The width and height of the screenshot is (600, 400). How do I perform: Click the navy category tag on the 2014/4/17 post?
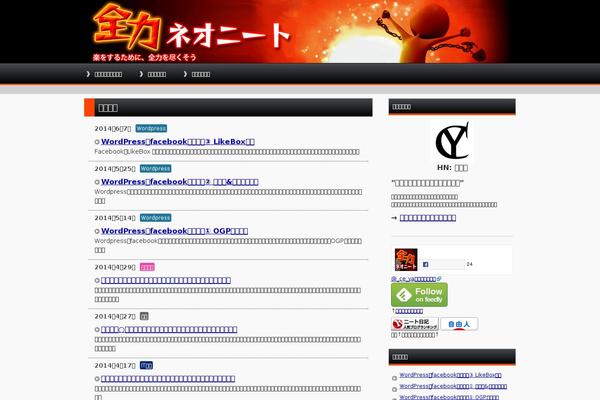tap(146, 366)
